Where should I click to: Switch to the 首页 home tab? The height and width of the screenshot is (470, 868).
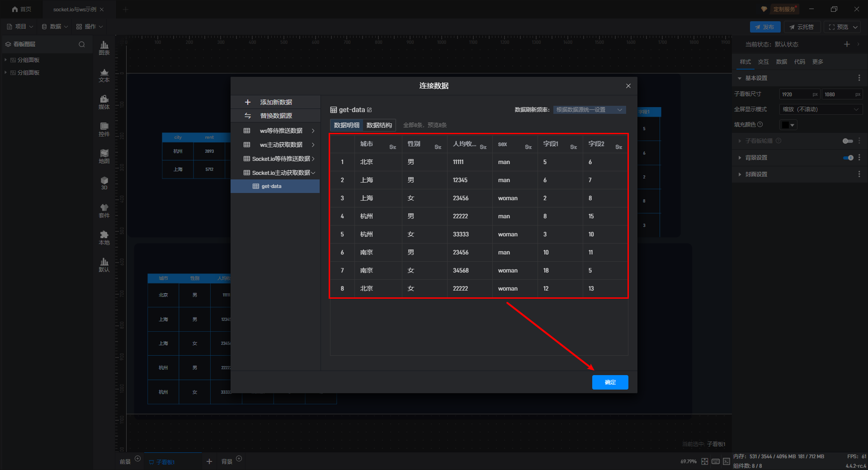click(x=22, y=9)
